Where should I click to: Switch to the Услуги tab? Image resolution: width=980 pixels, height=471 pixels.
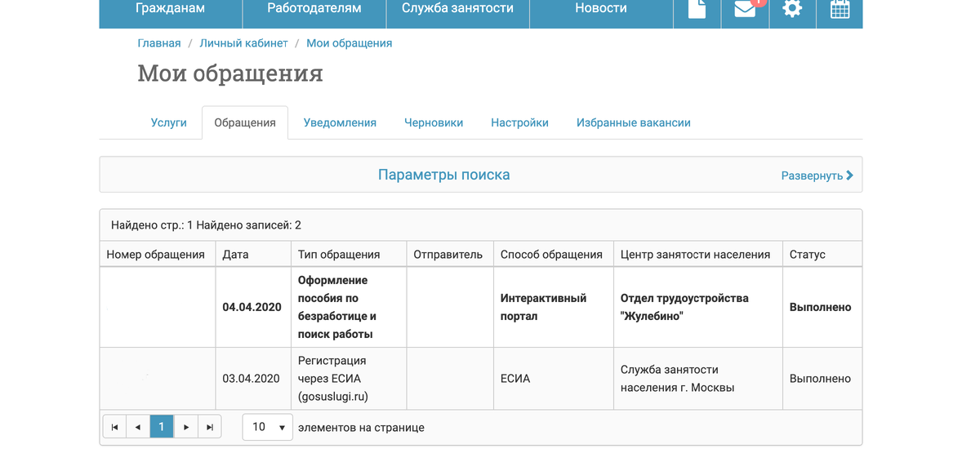coord(168,122)
